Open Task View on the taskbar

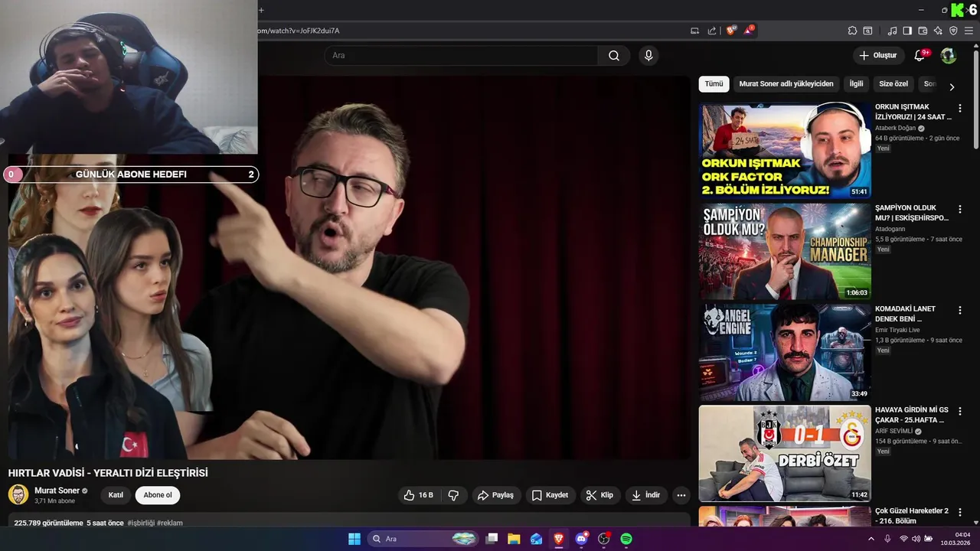pyautogui.click(x=492, y=539)
